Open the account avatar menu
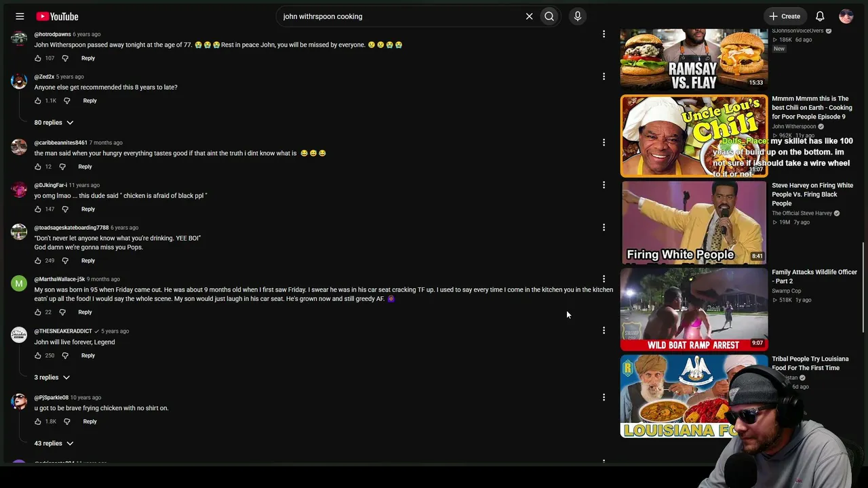 846,16
